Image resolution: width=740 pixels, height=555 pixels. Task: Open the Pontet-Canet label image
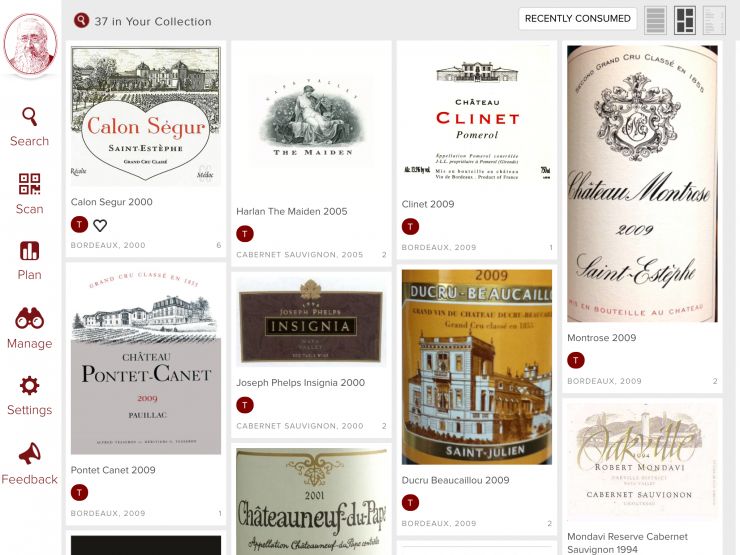click(146, 361)
